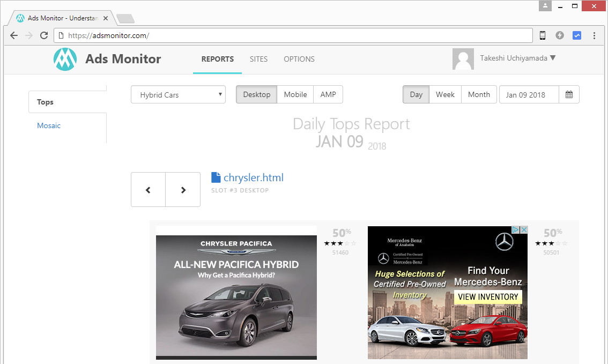The image size is (608, 364).
Task: Click star rating for ad 51460
Action: (x=340, y=243)
